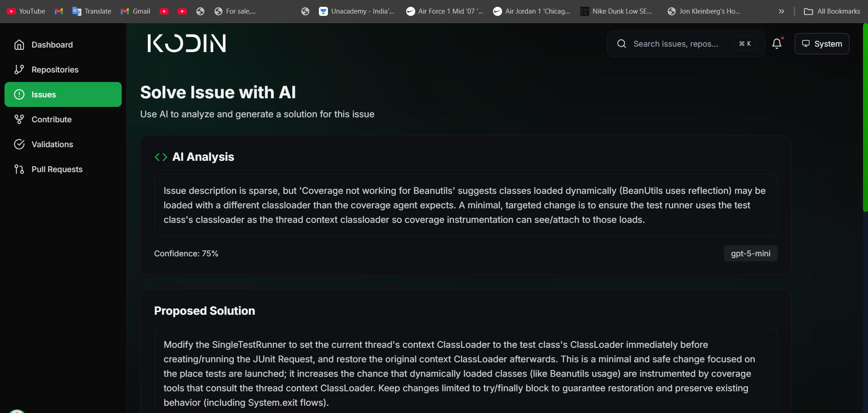Click the 'Use AI to analyze' subtitle

pyautogui.click(x=257, y=114)
